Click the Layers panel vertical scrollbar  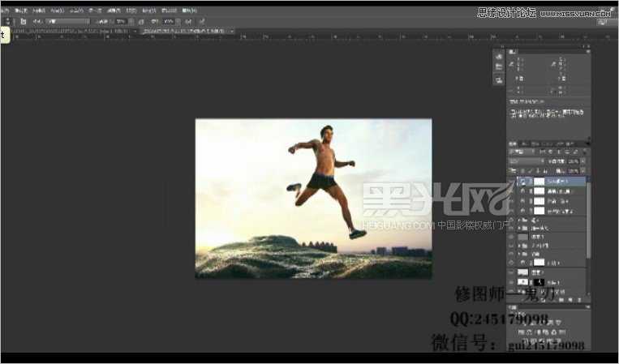pos(589,227)
